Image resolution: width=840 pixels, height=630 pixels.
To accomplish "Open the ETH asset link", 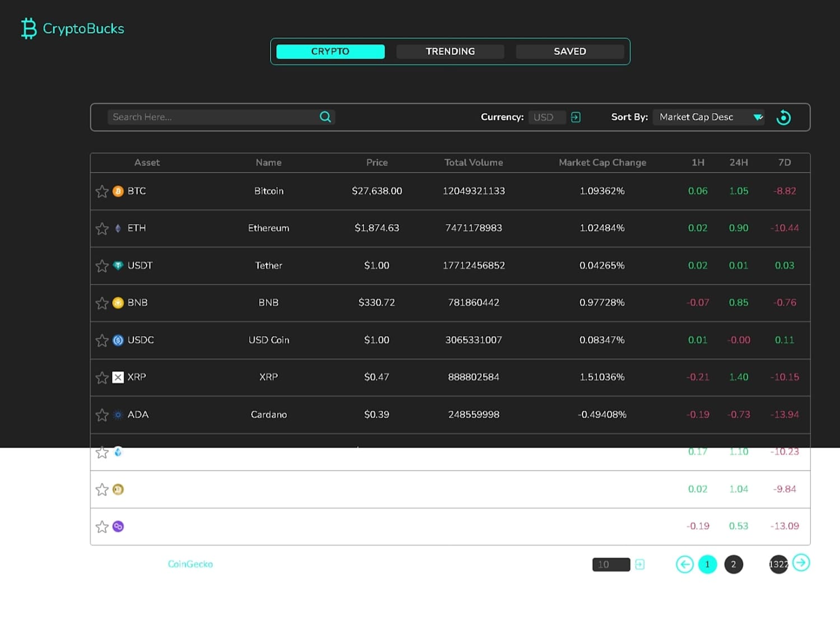I will (137, 228).
